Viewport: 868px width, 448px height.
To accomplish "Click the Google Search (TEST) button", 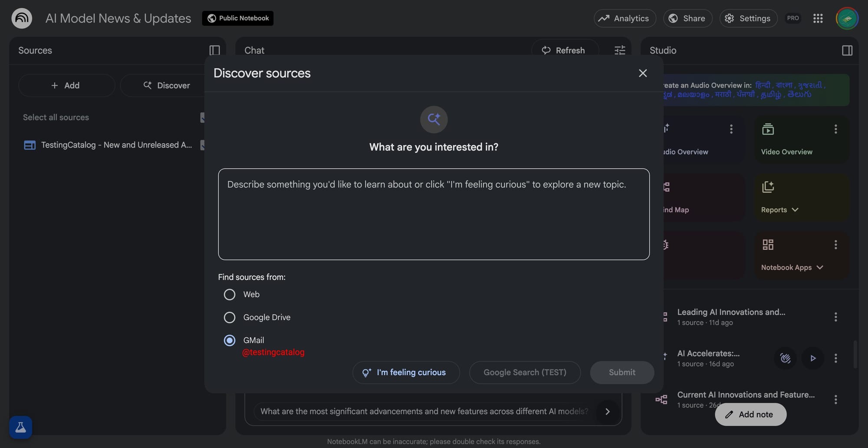I will (524, 373).
